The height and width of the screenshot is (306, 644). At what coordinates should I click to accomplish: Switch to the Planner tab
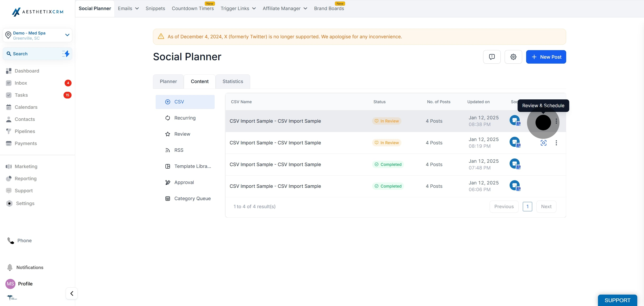click(x=168, y=81)
